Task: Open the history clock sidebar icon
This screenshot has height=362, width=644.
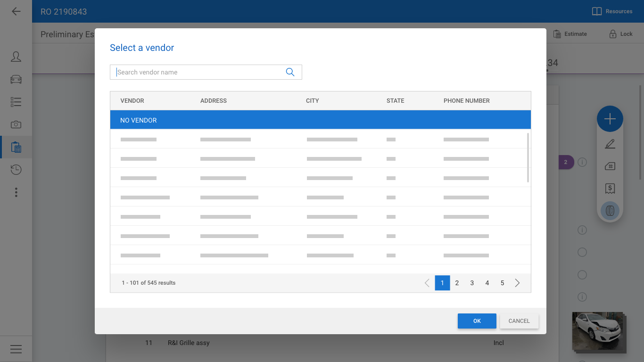Action: pos(16,170)
